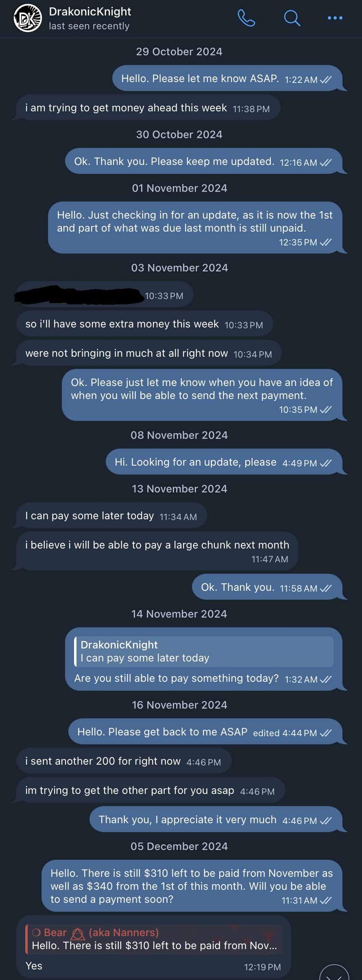362x980 pixels.
Task: Tap the 'edited' label on the ASAP message
Action: [x=266, y=733]
